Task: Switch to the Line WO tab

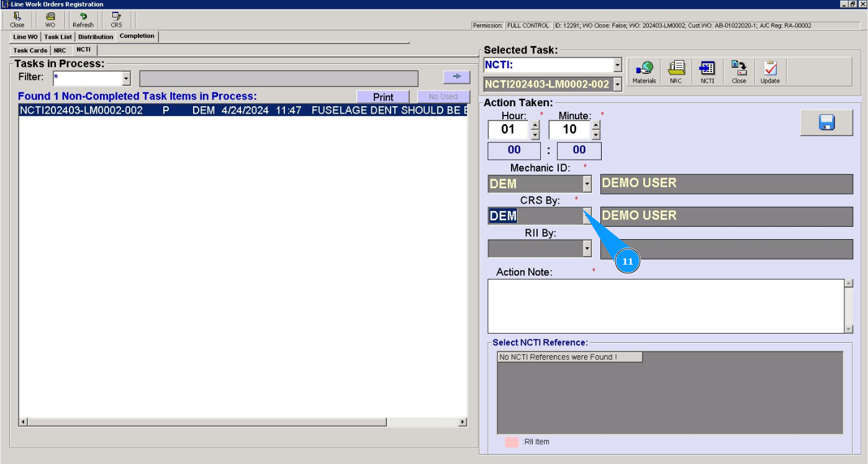Action: click(25, 37)
